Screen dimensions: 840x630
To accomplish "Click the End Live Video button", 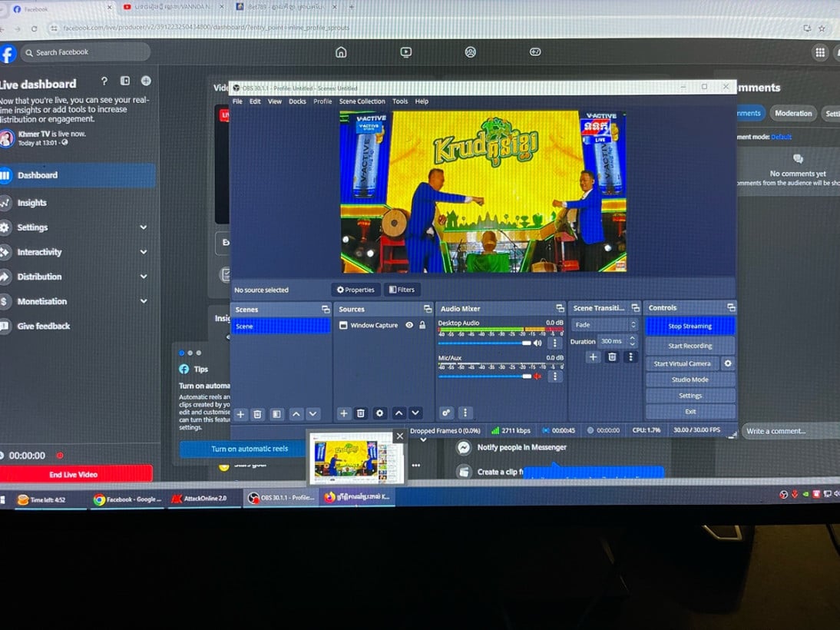I will click(x=74, y=475).
